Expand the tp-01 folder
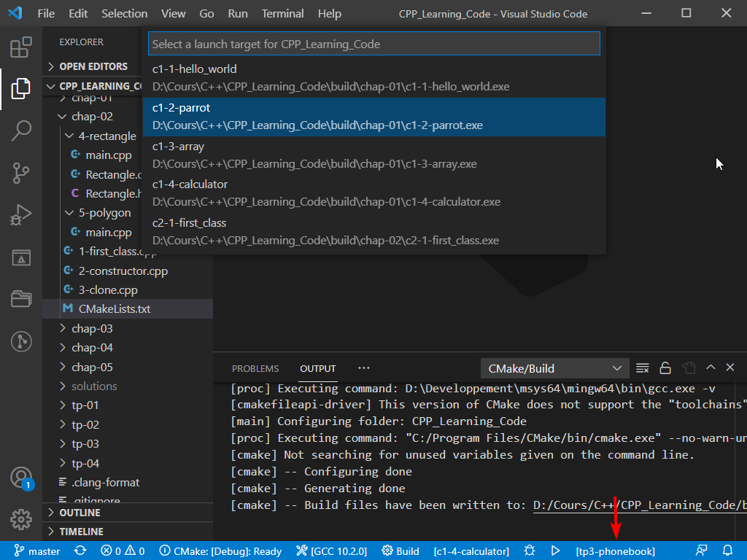Image resolution: width=747 pixels, height=560 pixels. point(128,405)
